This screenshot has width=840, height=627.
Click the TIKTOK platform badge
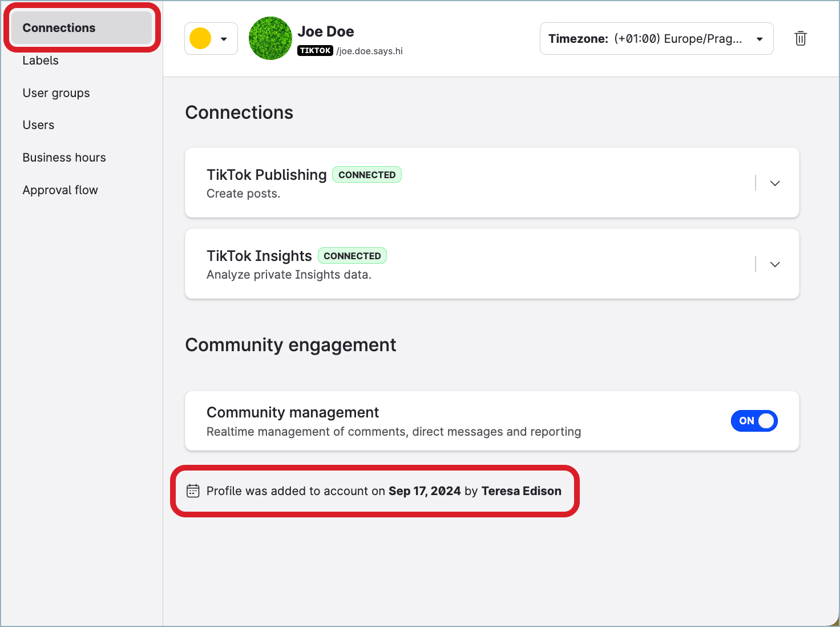coord(315,51)
